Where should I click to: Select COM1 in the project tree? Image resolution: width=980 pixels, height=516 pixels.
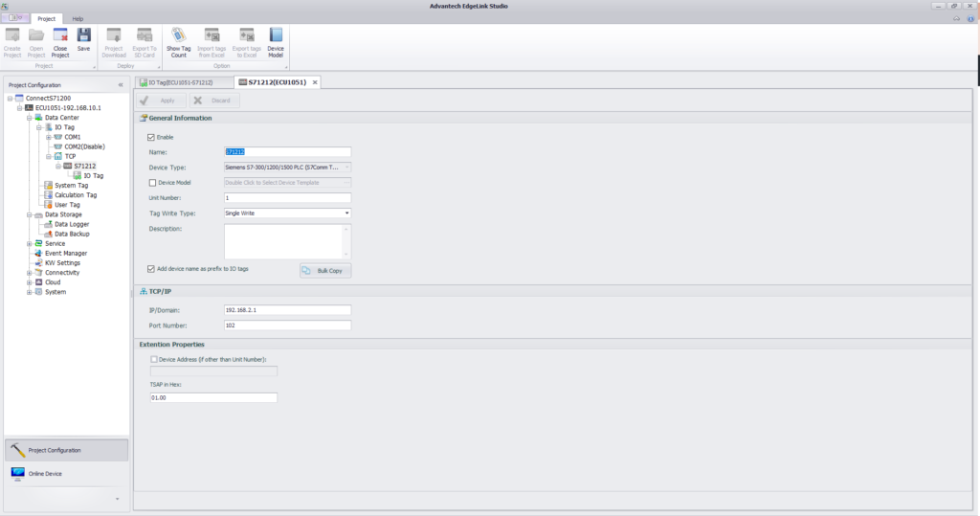73,137
